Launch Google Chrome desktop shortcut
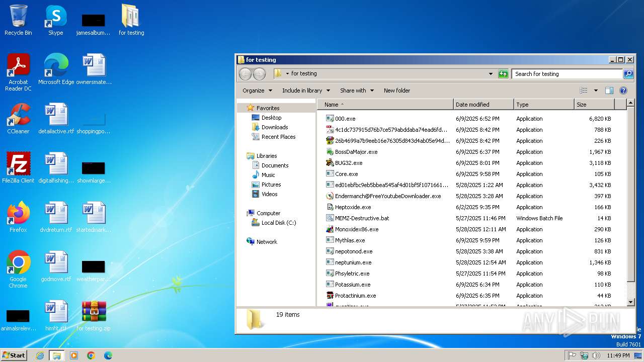Viewport: 644px width, 362px height. point(18,269)
